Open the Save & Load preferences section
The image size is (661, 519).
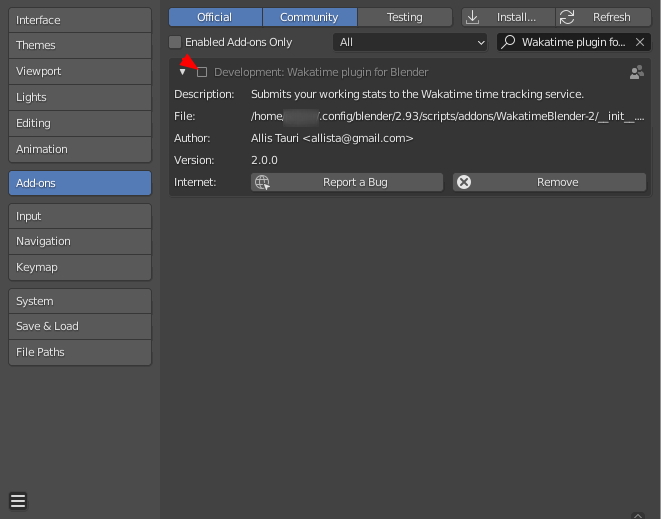[x=80, y=326]
